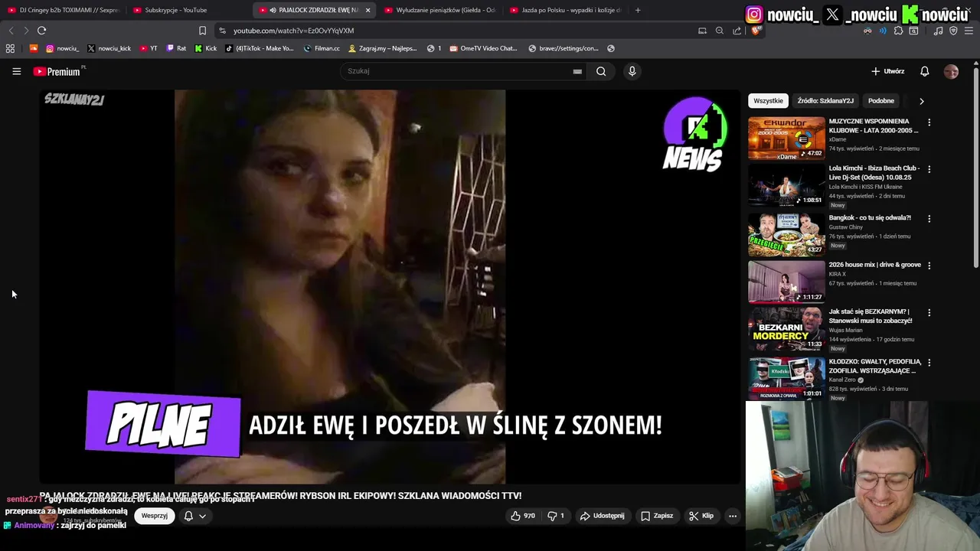Reload the page in the browser

[x=41, y=31]
